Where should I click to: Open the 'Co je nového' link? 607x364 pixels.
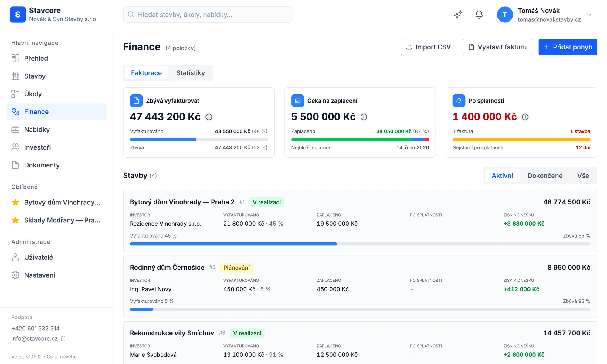point(62,356)
